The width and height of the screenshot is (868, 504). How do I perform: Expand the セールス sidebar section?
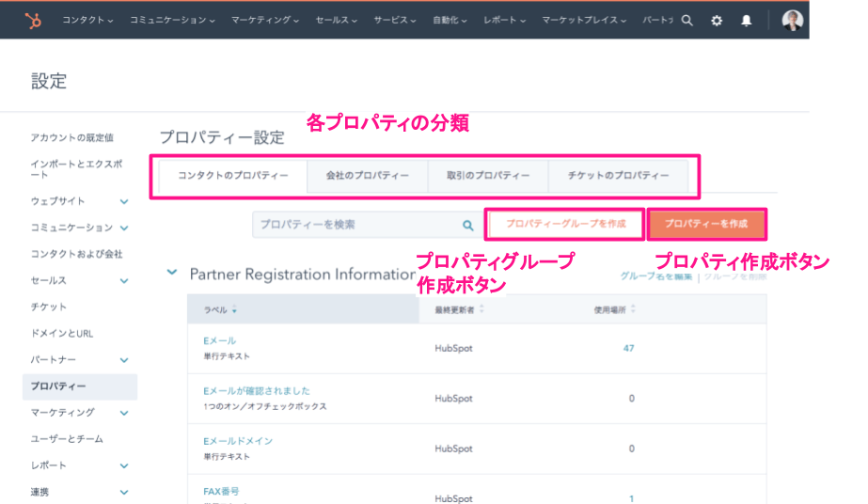coord(124,280)
